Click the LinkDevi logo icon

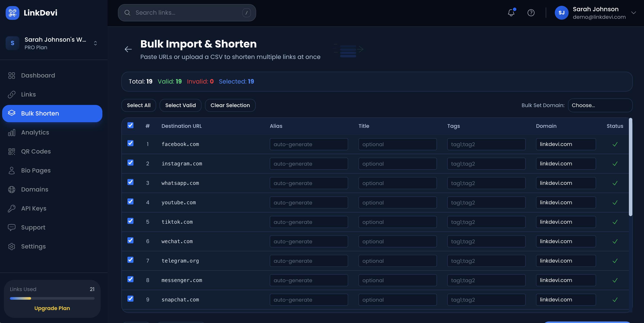point(13,13)
